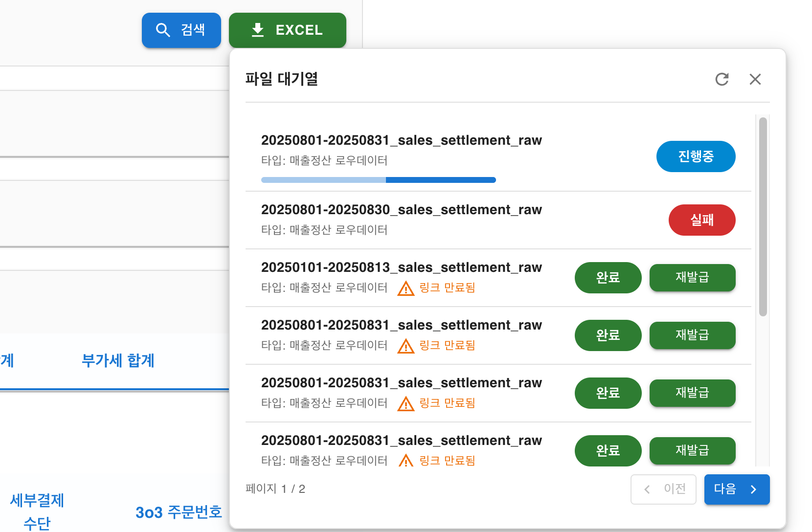Image resolution: width=812 pixels, height=532 pixels.
Task: Click the red 실패 status badge
Action: (x=701, y=220)
